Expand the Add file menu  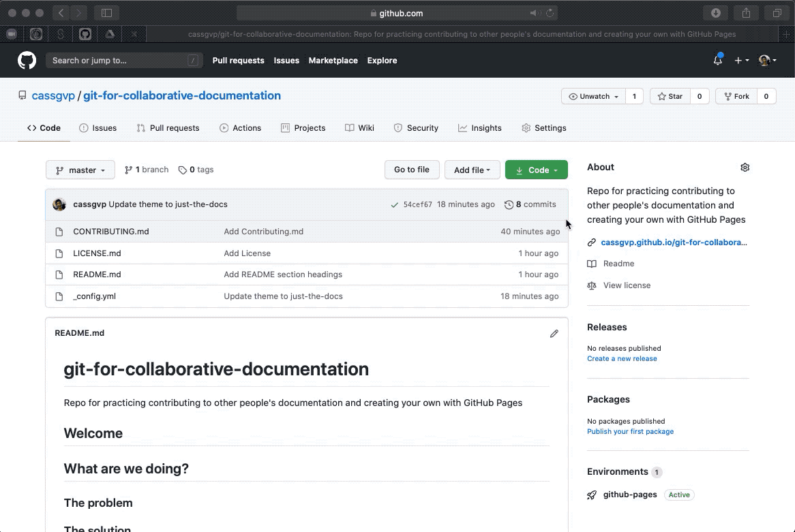(472, 170)
